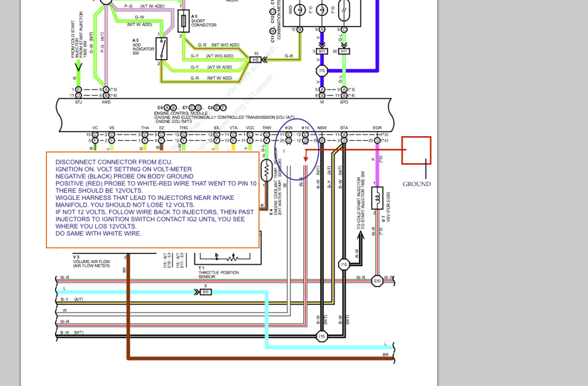Click the THG terminal label
Image resolution: width=588 pixels, height=386 pixels.
point(183,128)
